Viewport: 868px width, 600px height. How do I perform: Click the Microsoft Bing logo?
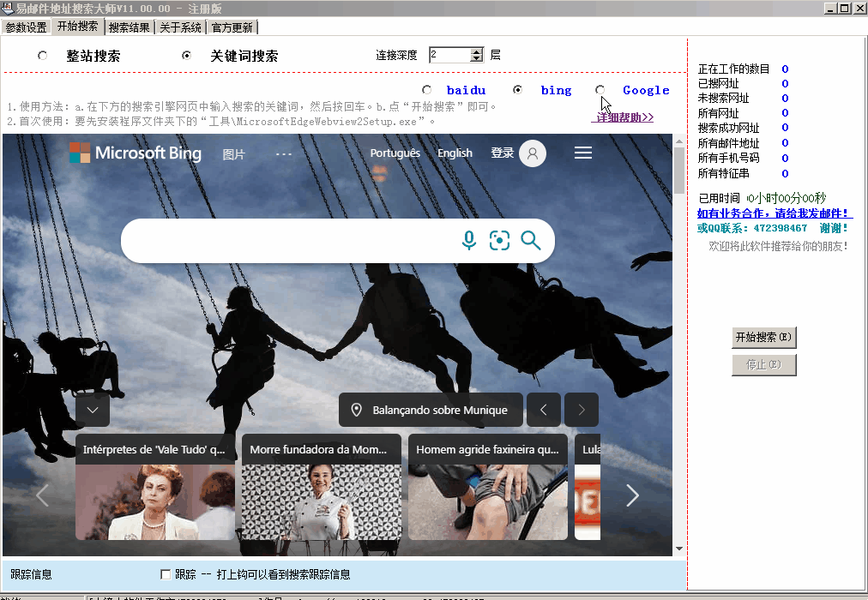click(136, 153)
